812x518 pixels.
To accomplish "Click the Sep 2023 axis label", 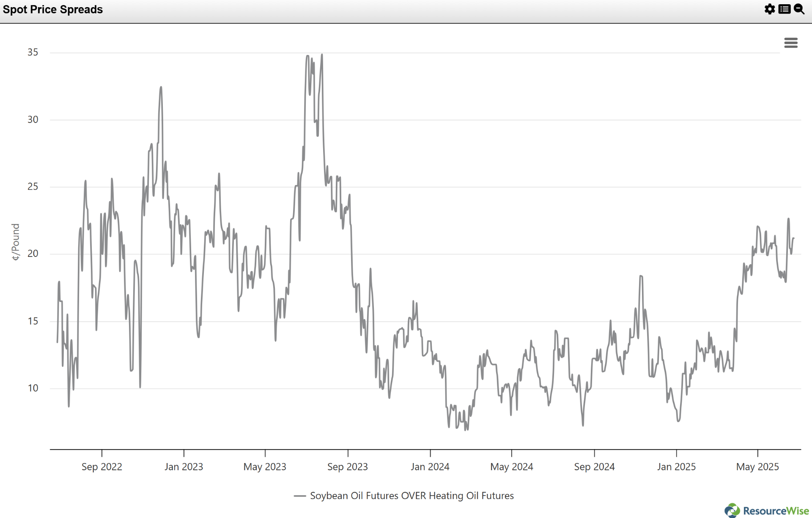I will click(348, 467).
